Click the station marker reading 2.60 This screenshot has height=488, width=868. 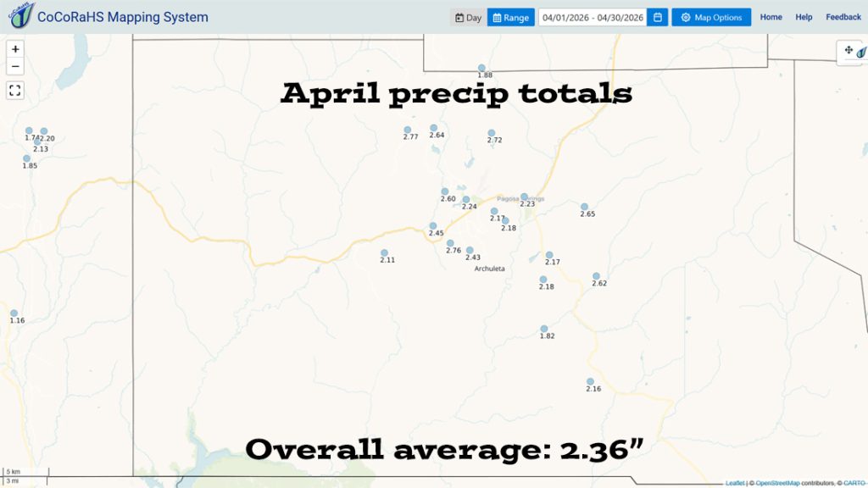click(444, 191)
